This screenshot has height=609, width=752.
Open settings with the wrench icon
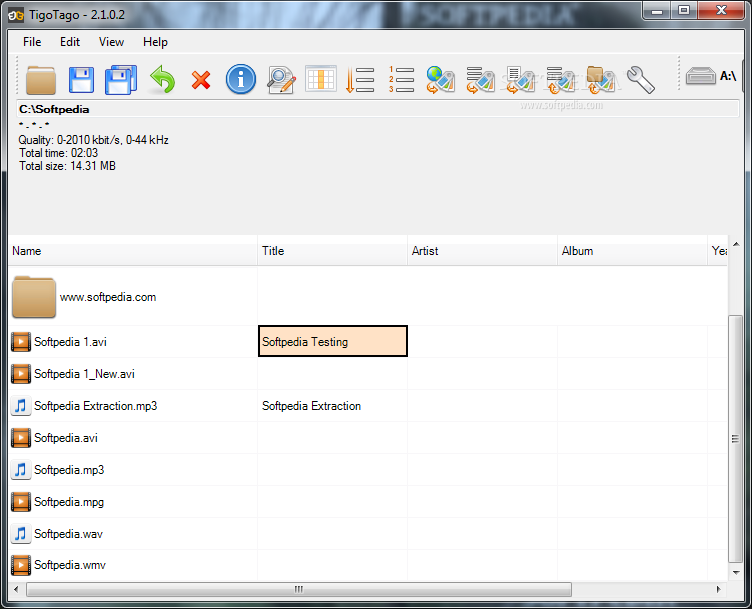point(640,80)
